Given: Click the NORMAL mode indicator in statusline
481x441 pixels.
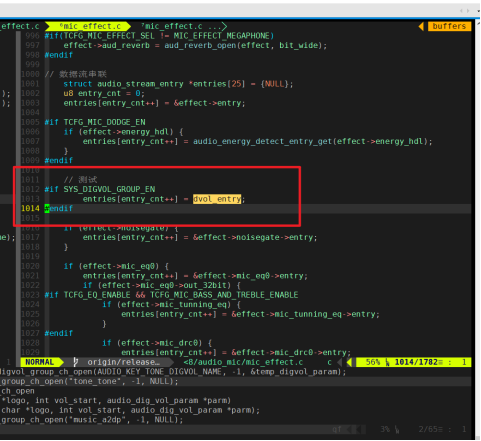Looking at the screenshot, I should pos(40,362).
